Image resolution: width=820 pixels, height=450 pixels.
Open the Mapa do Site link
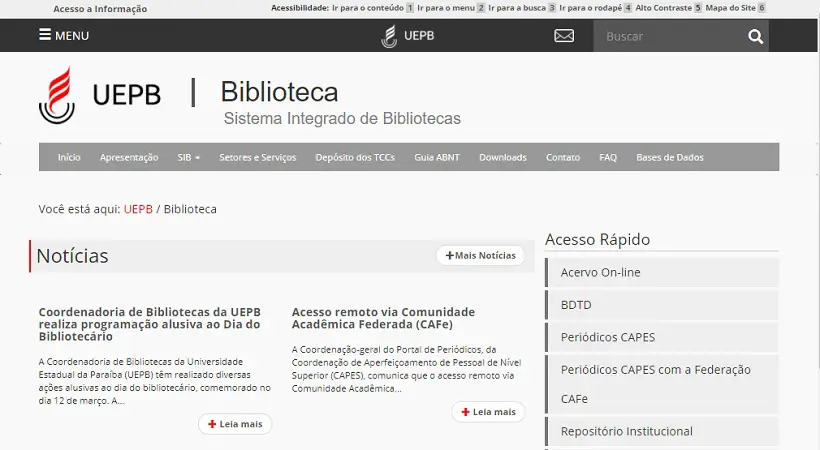pyautogui.click(x=736, y=8)
